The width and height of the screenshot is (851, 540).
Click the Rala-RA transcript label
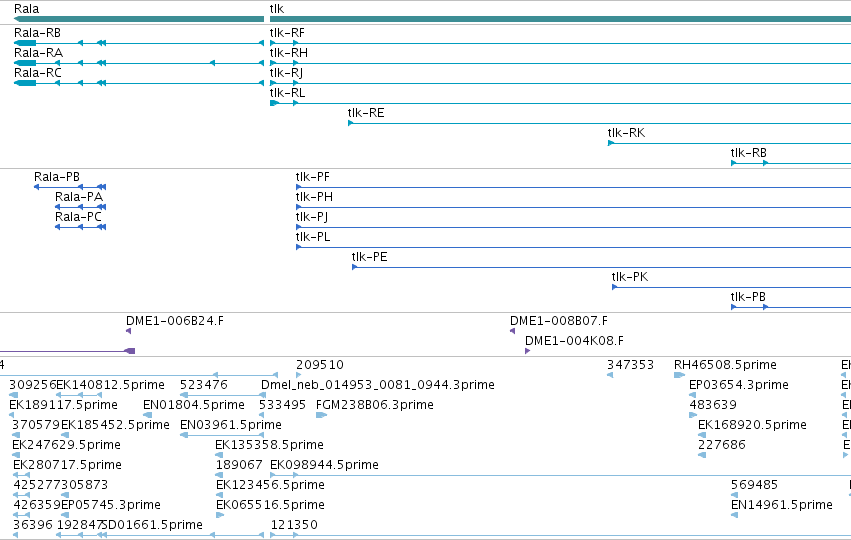click(39, 53)
